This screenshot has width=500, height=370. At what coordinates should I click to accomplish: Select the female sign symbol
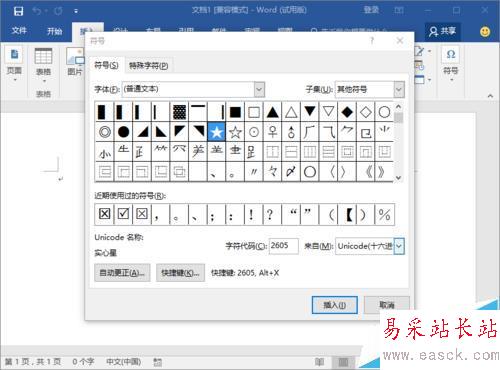pos(272,132)
